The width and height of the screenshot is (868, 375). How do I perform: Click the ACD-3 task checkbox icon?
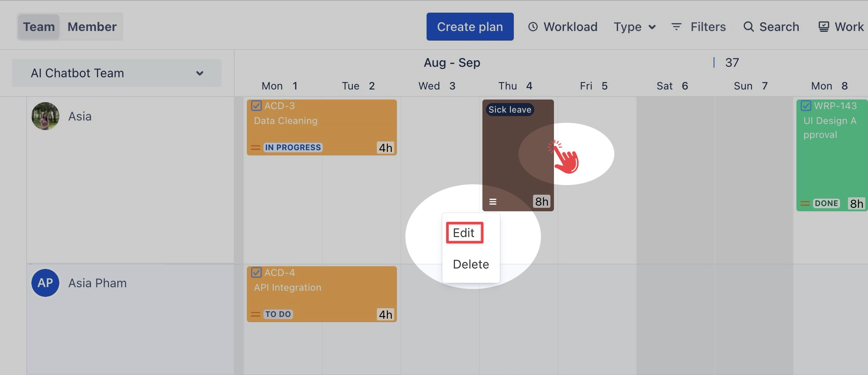(256, 106)
